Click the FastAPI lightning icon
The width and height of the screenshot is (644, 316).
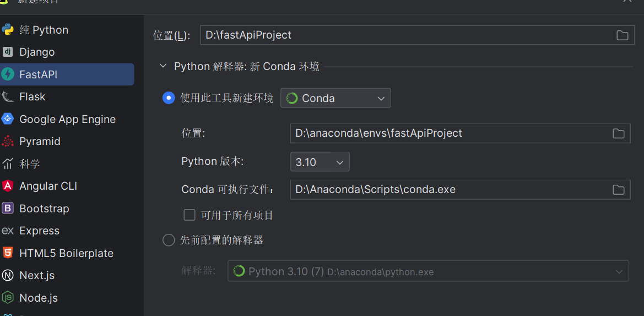[x=7, y=74]
